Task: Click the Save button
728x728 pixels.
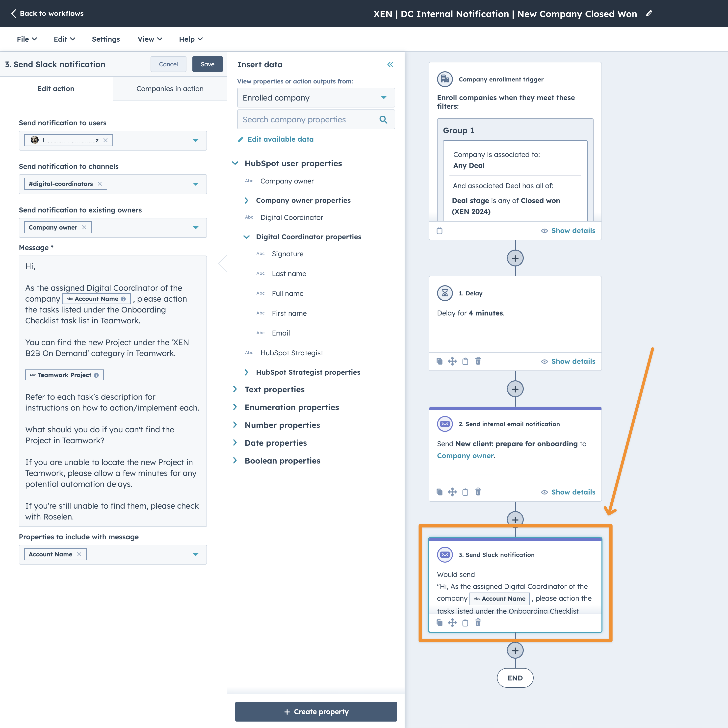Action: click(207, 64)
